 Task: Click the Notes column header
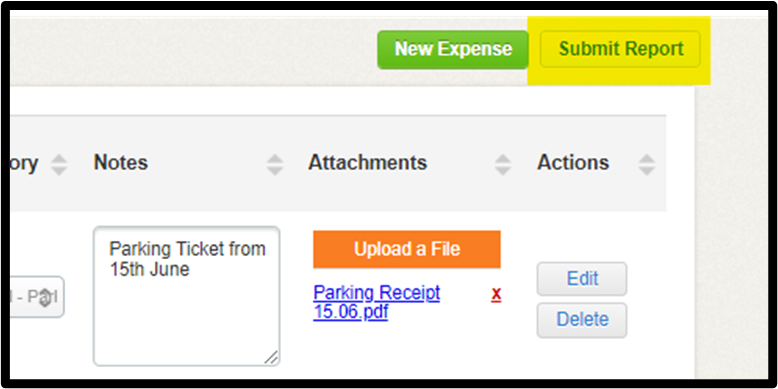click(121, 163)
